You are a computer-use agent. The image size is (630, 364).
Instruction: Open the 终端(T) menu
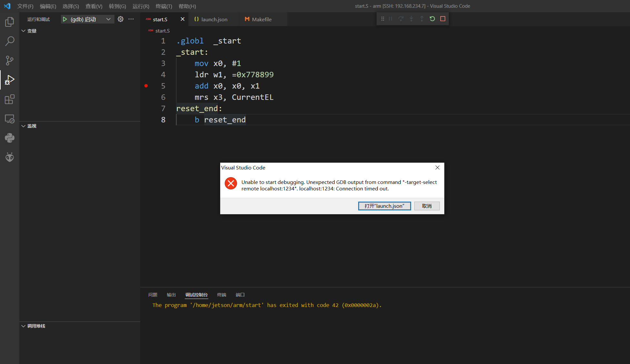164,6
